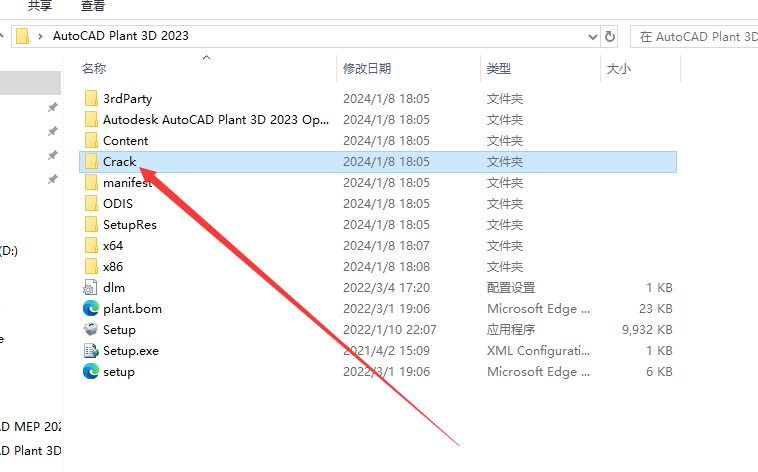Select the Setup.exe XML config icon

coord(90,351)
